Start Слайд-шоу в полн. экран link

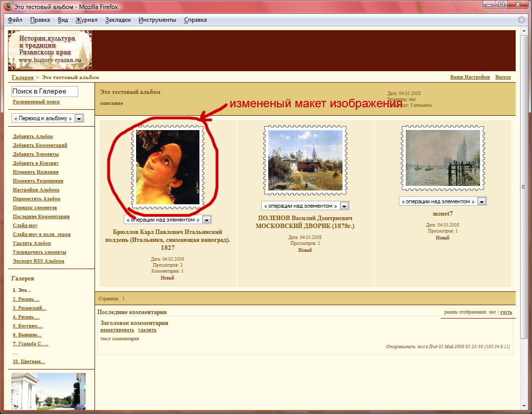pyautogui.click(x=42, y=234)
